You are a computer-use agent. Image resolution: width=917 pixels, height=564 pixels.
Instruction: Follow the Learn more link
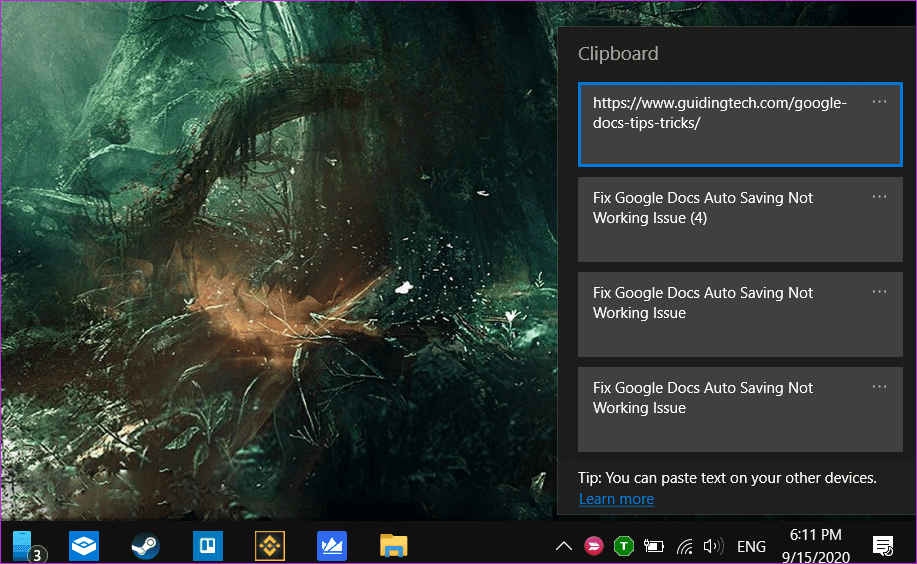pyautogui.click(x=616, y=499)
